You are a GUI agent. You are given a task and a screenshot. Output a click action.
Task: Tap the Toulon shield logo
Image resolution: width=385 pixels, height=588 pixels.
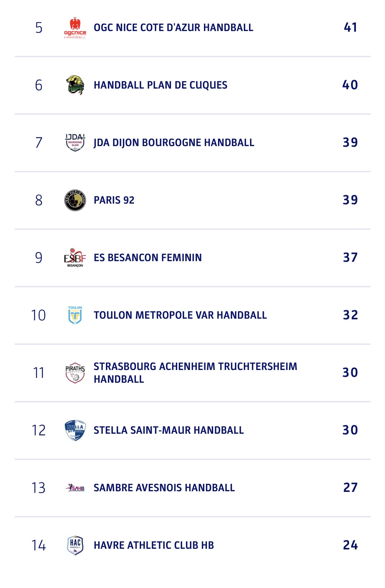coord(75,315)
